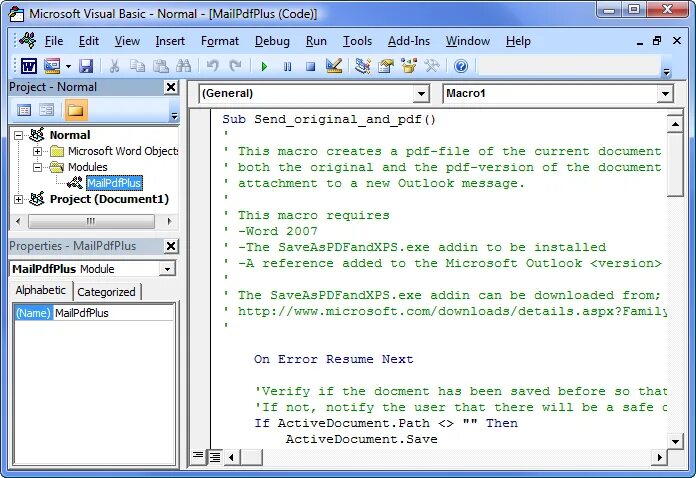Click the Insert UserForm toolbar icon
The image size is (696, 478).
point(52,67)
